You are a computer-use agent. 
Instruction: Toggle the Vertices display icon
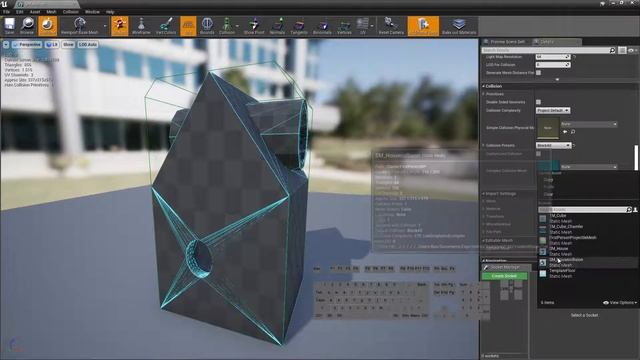pyautogui.click(x=344, y=26)
